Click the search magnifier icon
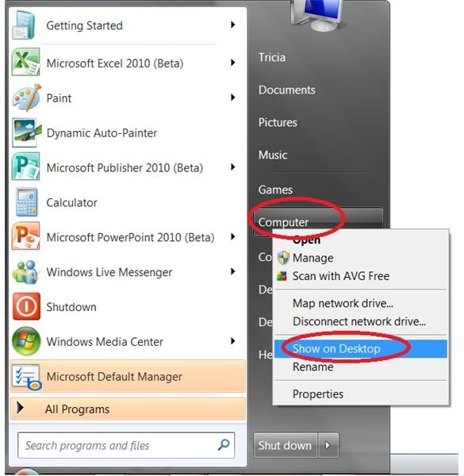Image resolution: width=464 pixels, height=476 pixels. click(x=224, y=445)
